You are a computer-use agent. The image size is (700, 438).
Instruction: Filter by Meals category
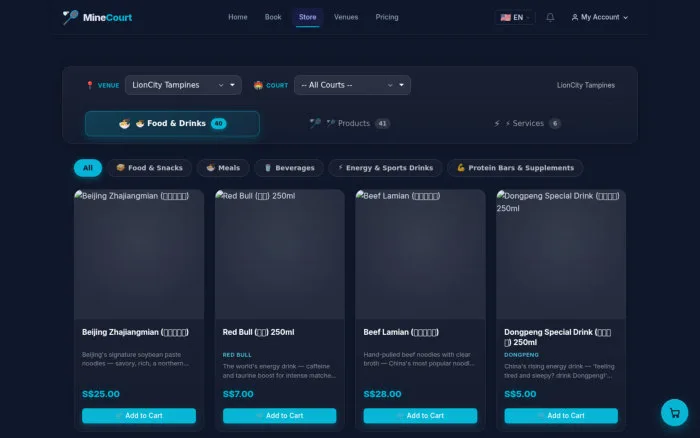click(223, 168)
